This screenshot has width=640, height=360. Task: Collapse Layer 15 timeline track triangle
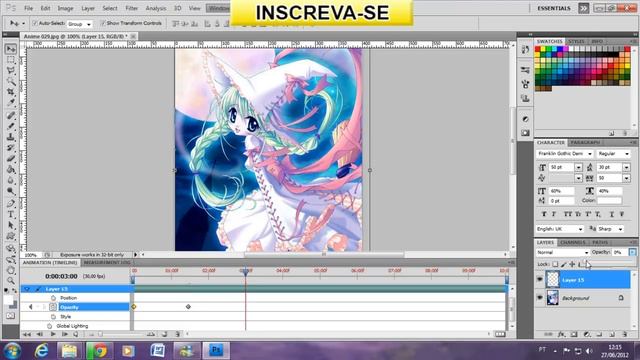pos(27,289)
